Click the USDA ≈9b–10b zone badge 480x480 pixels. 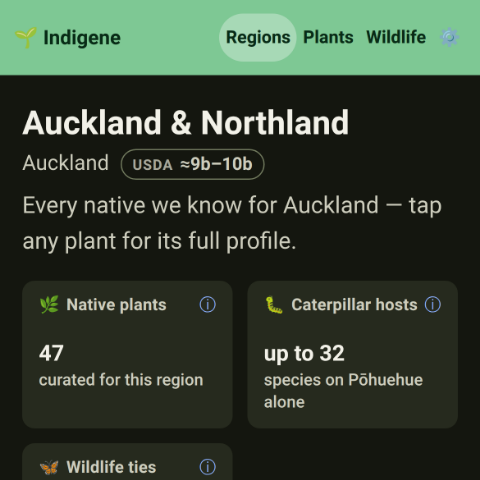tap(192, 164)
